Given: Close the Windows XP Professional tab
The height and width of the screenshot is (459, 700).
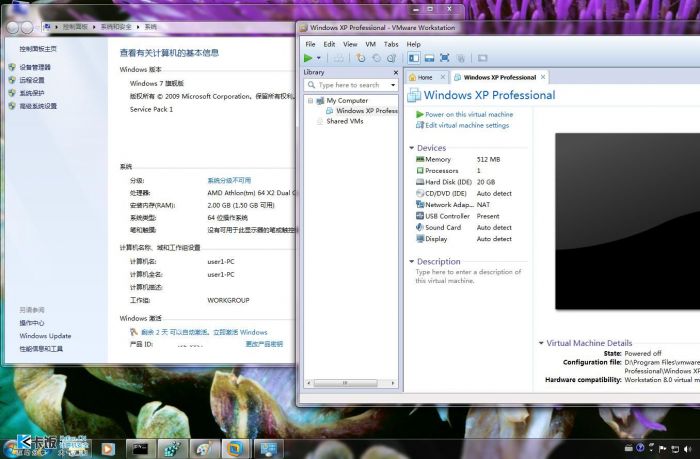Looking at the screenshot, I should [543, 77].
